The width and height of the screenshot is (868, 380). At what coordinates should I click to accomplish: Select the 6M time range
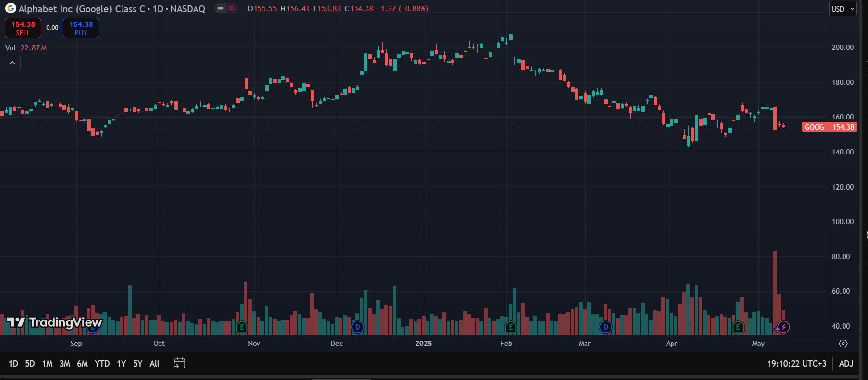pos(83,364)
